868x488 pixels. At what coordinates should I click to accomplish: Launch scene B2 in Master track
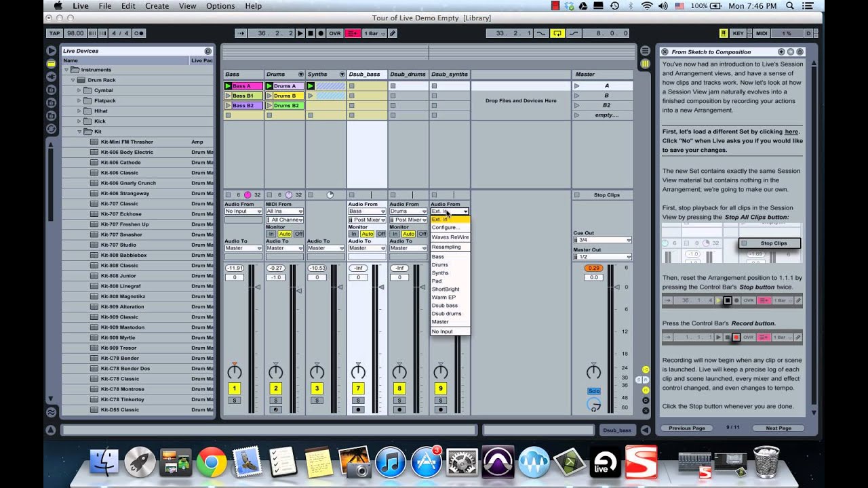[x=577, y=106]
